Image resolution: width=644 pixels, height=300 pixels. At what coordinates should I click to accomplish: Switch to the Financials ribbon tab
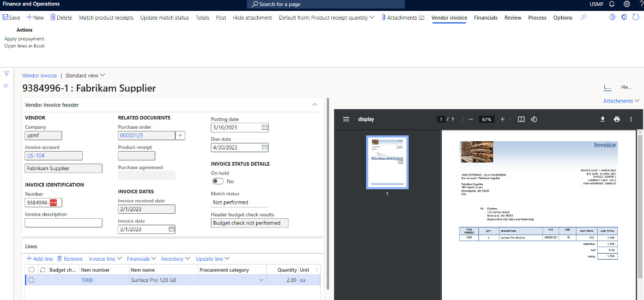pyautogui.click(x=485, y=17)
